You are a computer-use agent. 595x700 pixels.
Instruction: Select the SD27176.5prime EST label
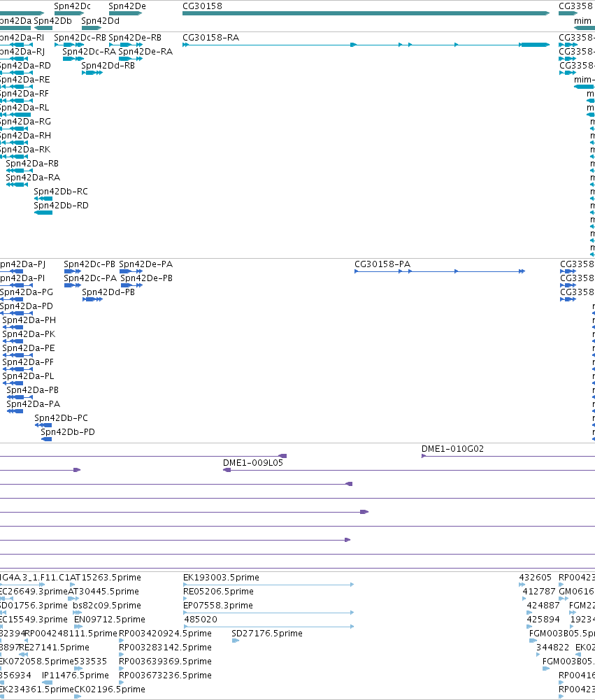[267, 634]
